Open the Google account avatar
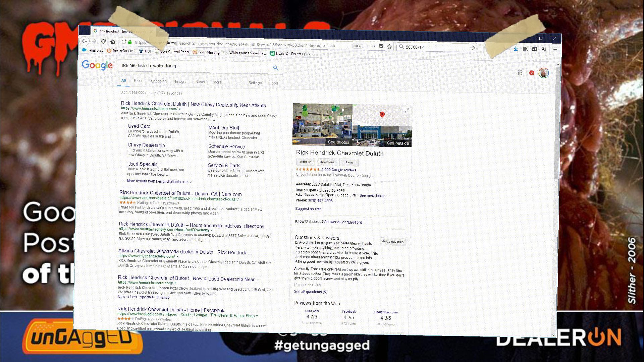 [x=543, y=73]
